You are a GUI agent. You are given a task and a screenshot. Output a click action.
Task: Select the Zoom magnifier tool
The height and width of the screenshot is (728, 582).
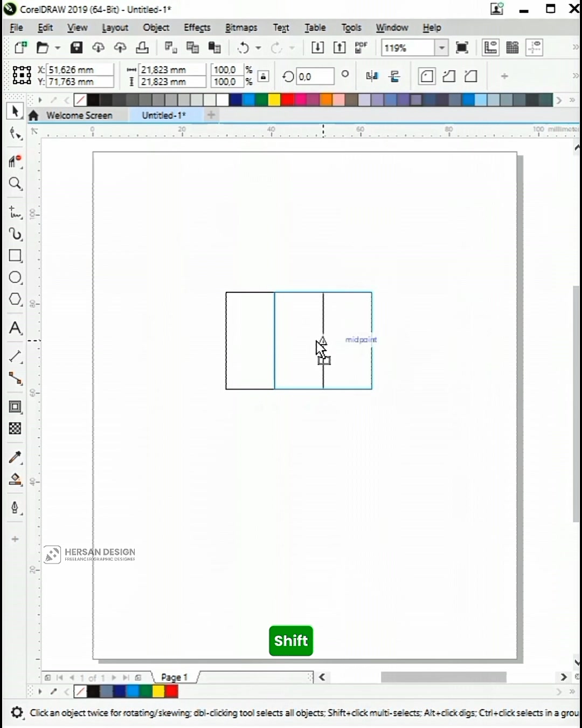pyautogui.click(x=15, y=184)
